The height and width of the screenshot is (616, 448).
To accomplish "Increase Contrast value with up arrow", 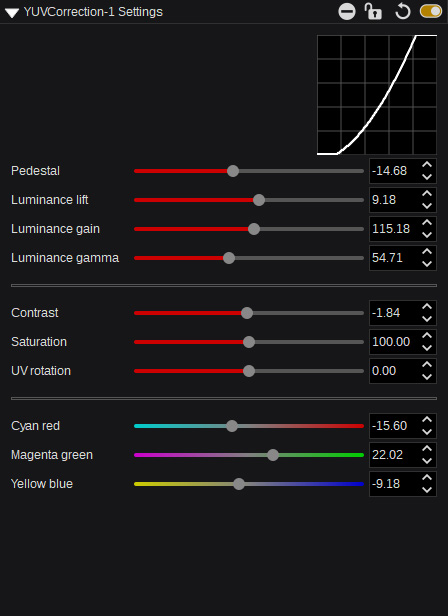I will (427, 307).
